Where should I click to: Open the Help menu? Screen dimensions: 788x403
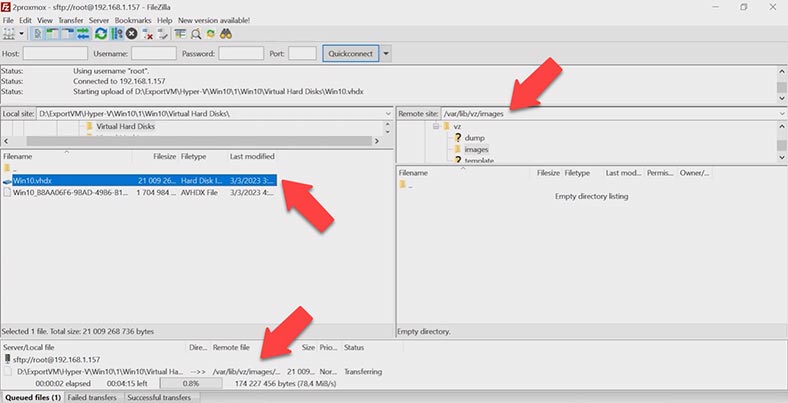coord(164,21)
